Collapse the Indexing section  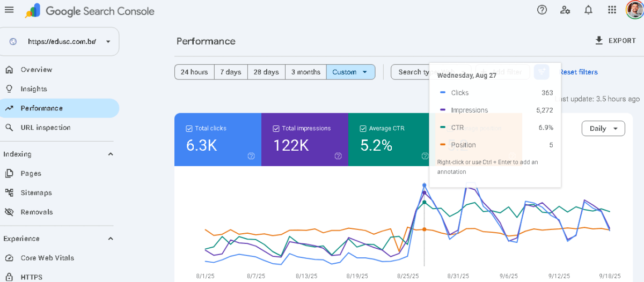[x=111, y=154]
